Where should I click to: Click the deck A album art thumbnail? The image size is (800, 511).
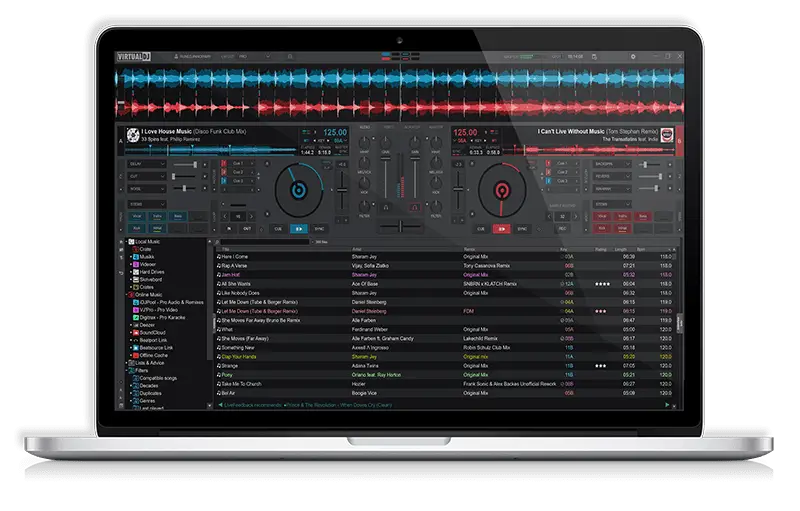click(133, 135)
